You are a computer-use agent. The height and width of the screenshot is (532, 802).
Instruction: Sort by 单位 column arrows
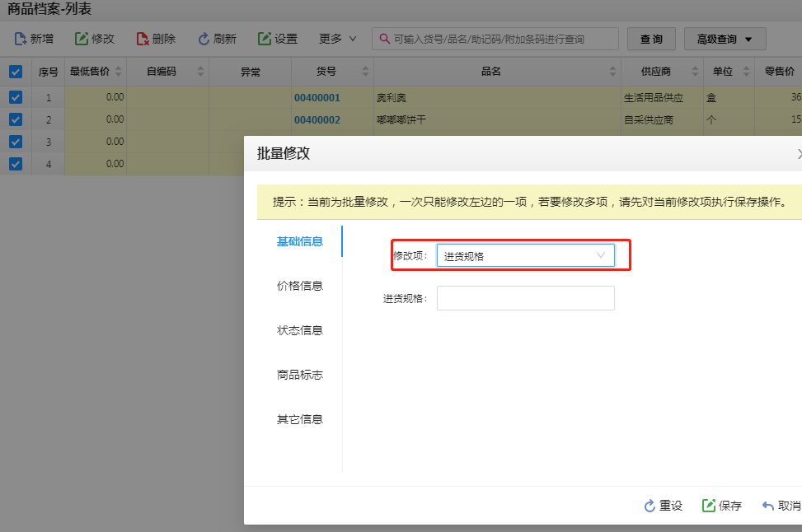coord(746,72)
